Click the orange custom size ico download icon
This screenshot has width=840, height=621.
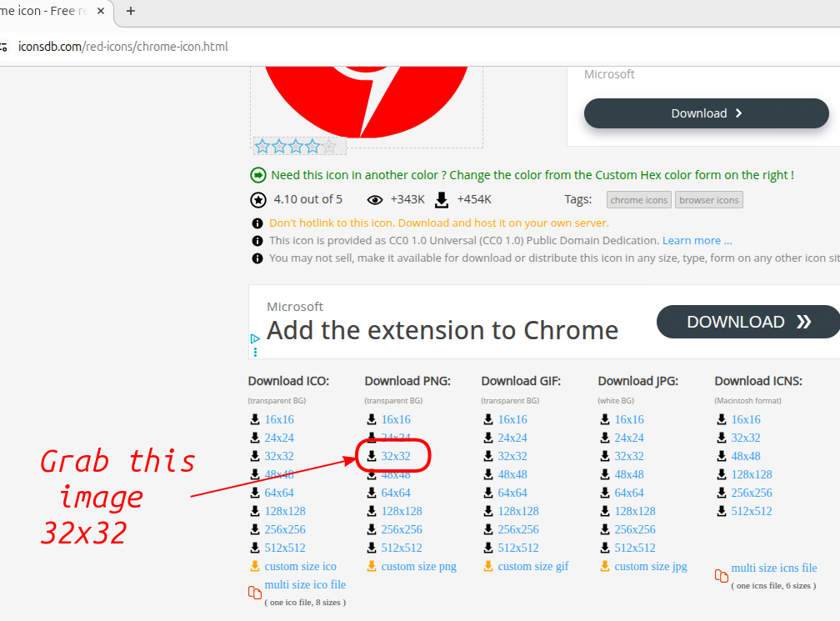[255, 566]
